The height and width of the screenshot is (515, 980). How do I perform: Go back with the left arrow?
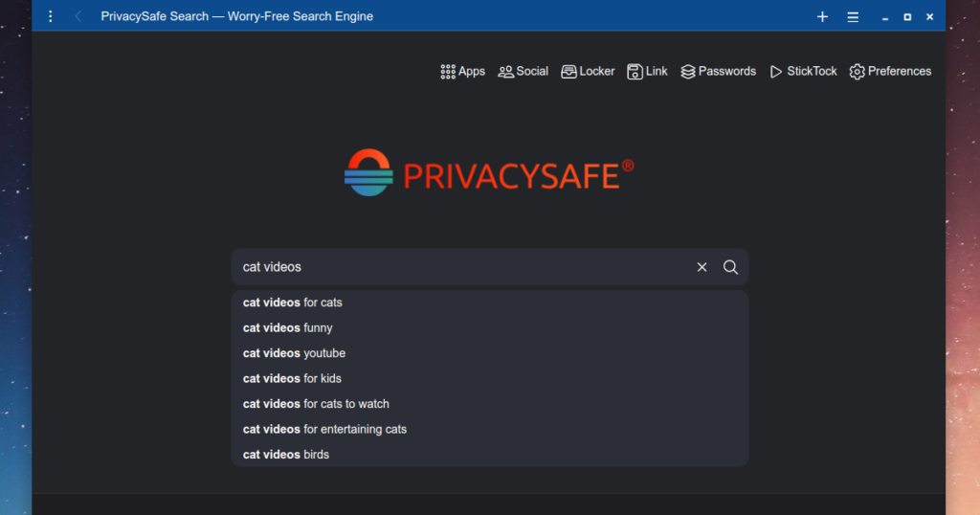[x=78, y=16]
